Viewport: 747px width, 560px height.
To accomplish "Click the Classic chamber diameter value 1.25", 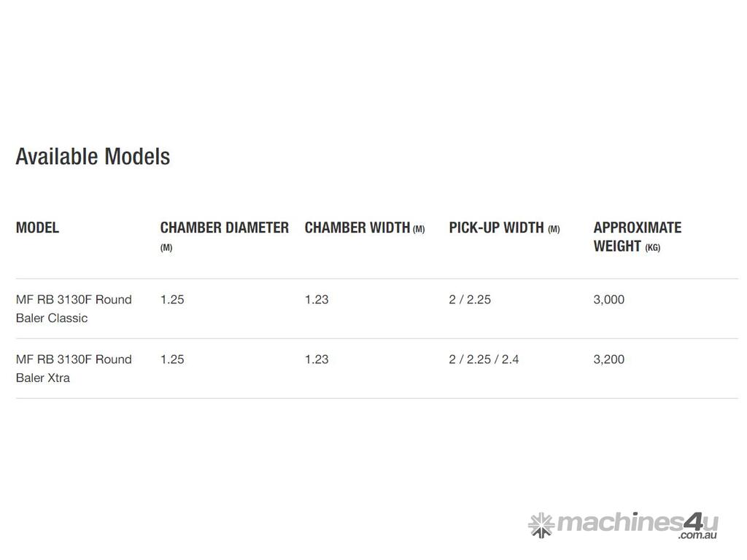I will [172, 300].
